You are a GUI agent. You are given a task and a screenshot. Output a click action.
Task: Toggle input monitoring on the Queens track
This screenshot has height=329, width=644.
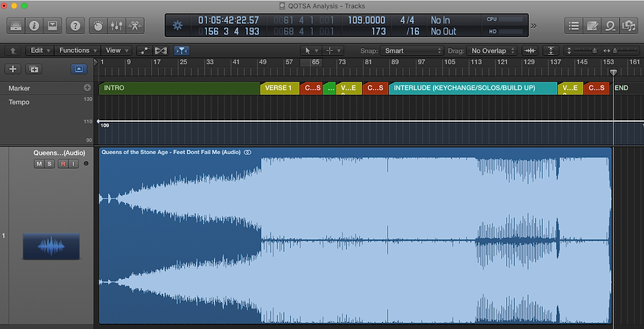point(73,164)
